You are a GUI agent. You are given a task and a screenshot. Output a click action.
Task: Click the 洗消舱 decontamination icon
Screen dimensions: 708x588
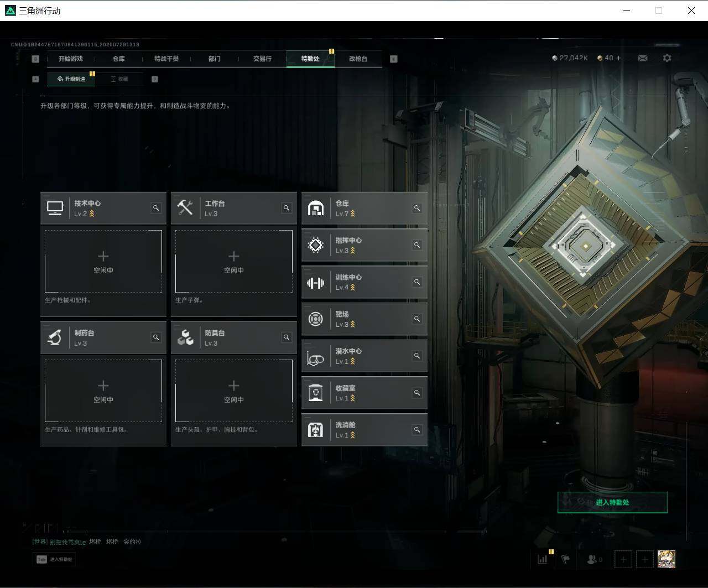pos(316,430)
